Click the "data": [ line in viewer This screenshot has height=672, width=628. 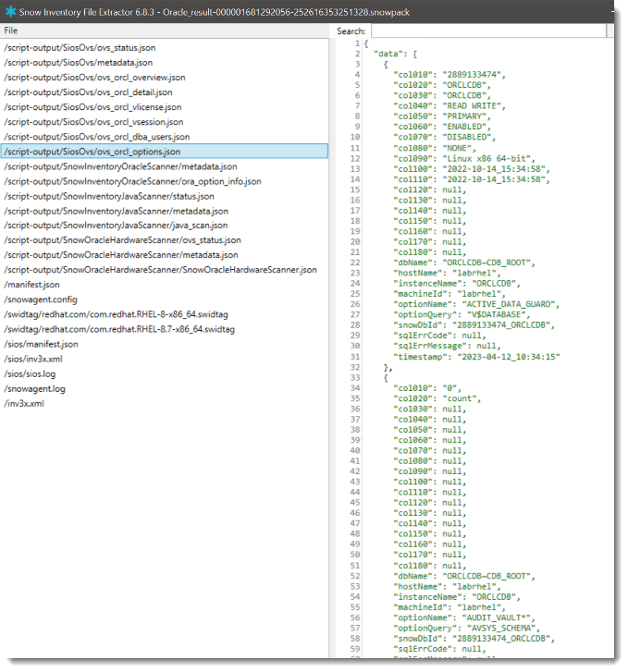(395, 54)
